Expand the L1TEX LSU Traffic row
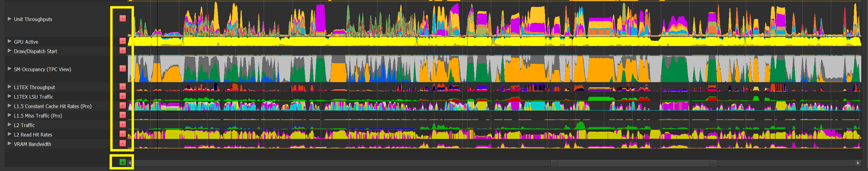Screen dimensions: 868x171 click(9, 96)
